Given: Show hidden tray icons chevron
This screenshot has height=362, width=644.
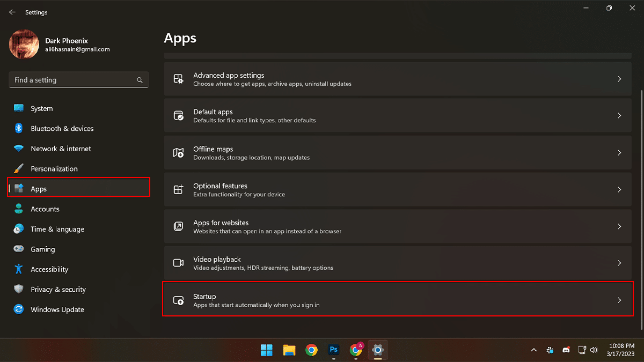Looking at the screenshot, I should pos(533,350).
